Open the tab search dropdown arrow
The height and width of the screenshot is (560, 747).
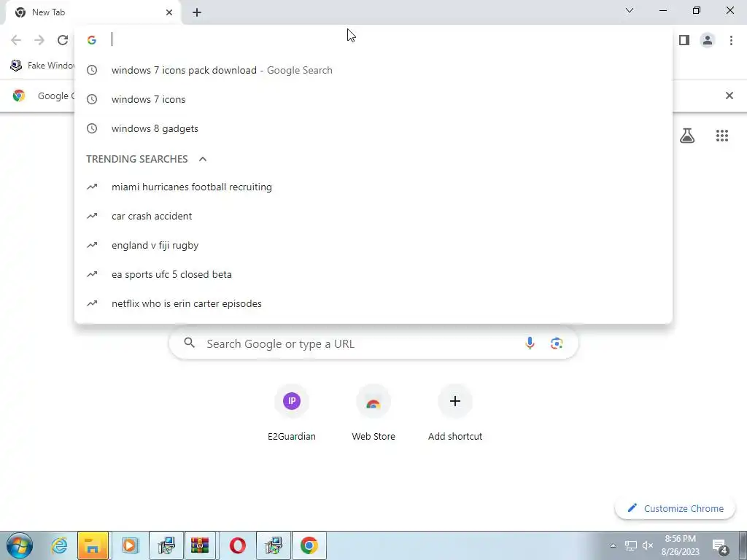point(630,10)
